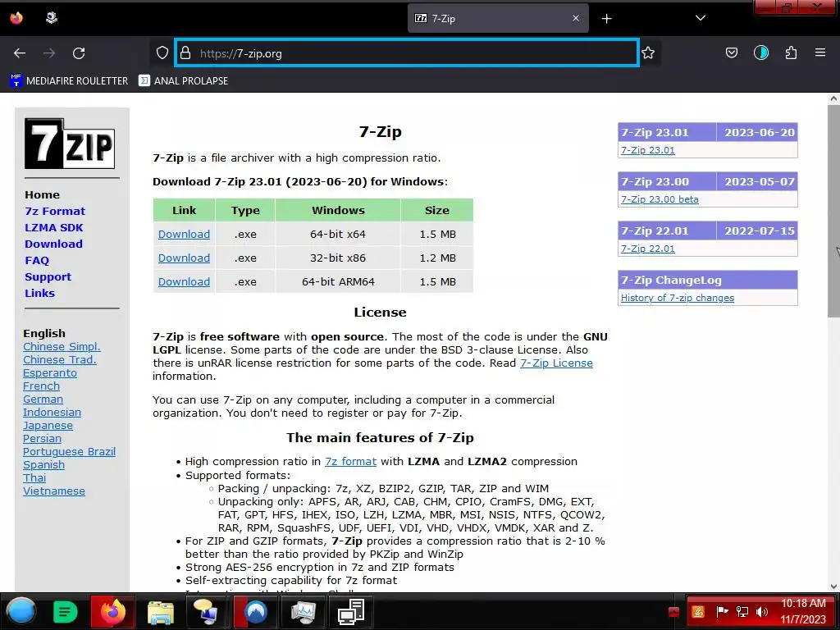Expand the list all tabs chevron
This screenshot has width=840, height=630.
[701, 18]
